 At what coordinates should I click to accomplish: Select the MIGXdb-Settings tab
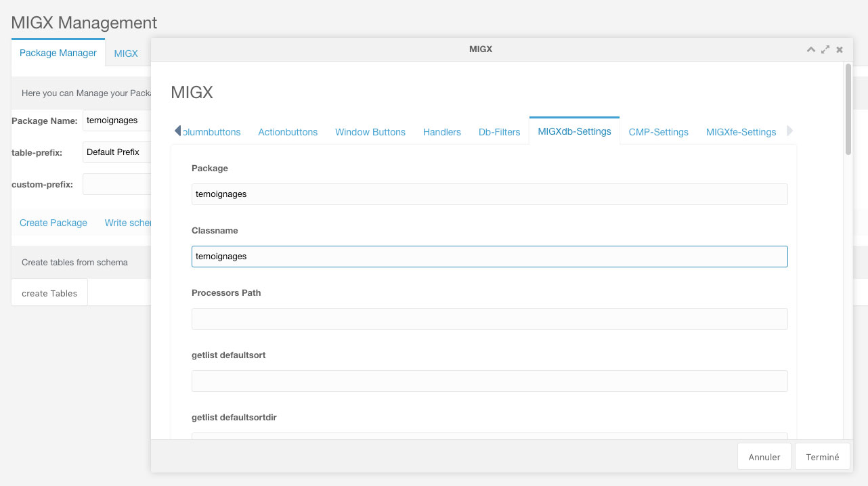(575, 131)
